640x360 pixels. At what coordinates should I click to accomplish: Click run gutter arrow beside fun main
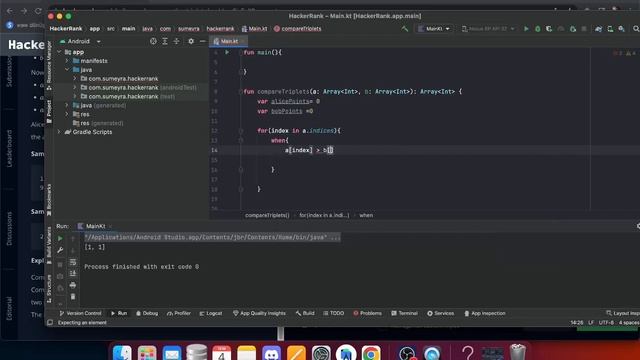pos(227,52)
